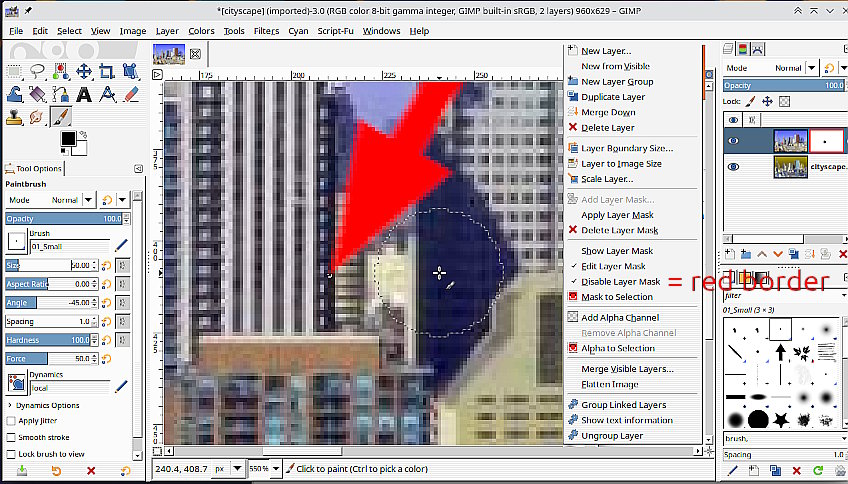Click the New Layer Group folder icon
The width and height of the screenshot is (848, 484).
coord(746,253)
